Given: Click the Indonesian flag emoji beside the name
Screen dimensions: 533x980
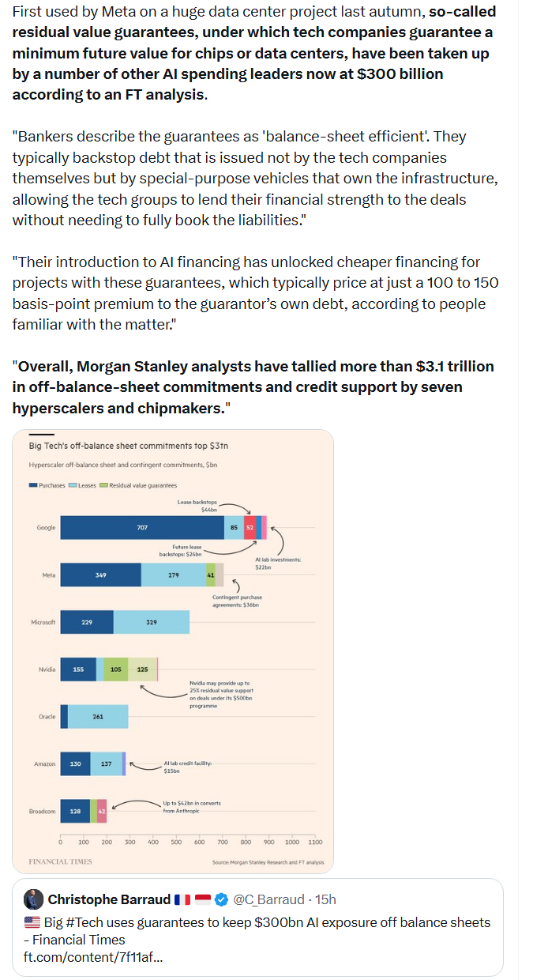Looking at the screenshot, I should click(x=203, y=899).
